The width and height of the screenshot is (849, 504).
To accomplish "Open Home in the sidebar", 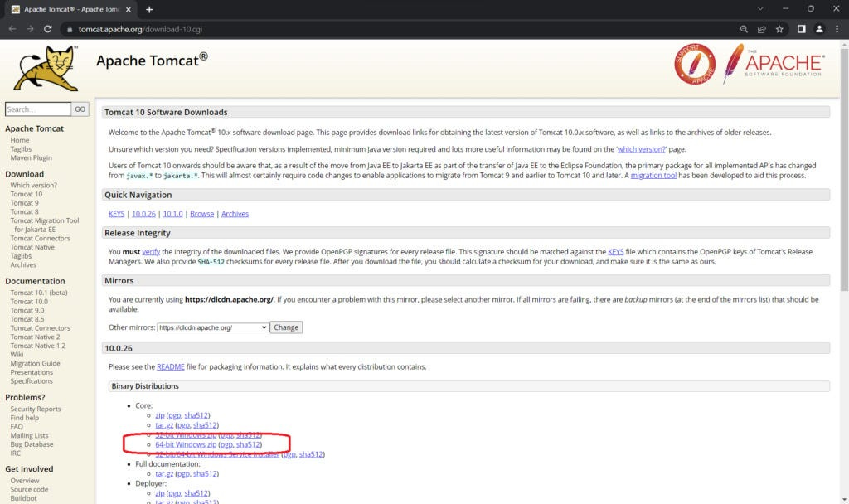I will coord(20,140).
